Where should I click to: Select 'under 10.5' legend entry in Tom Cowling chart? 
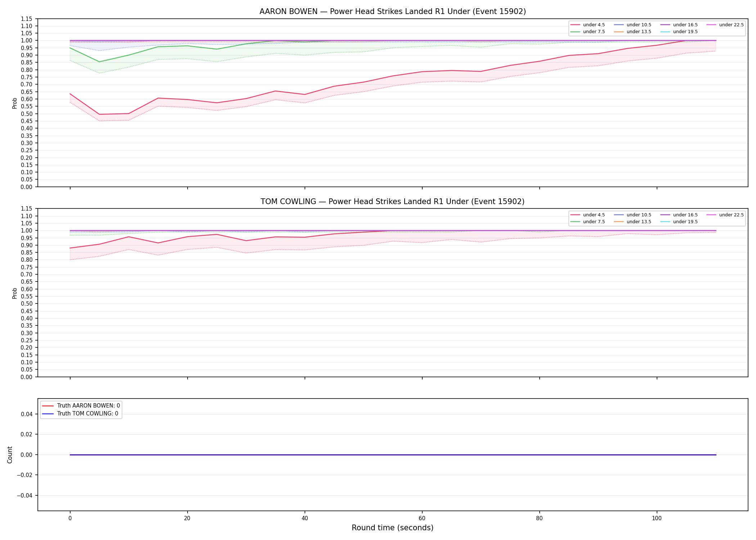[x=633, y=215]
